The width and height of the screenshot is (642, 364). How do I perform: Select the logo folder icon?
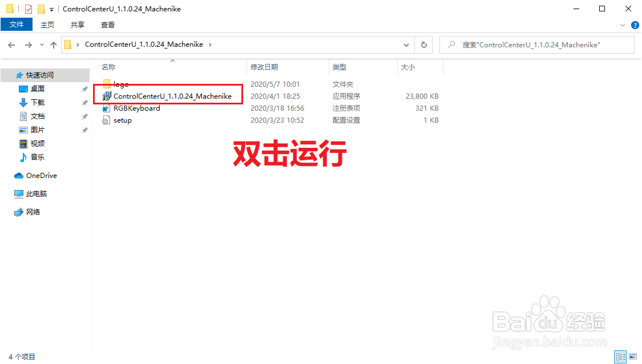pos(107,84)
